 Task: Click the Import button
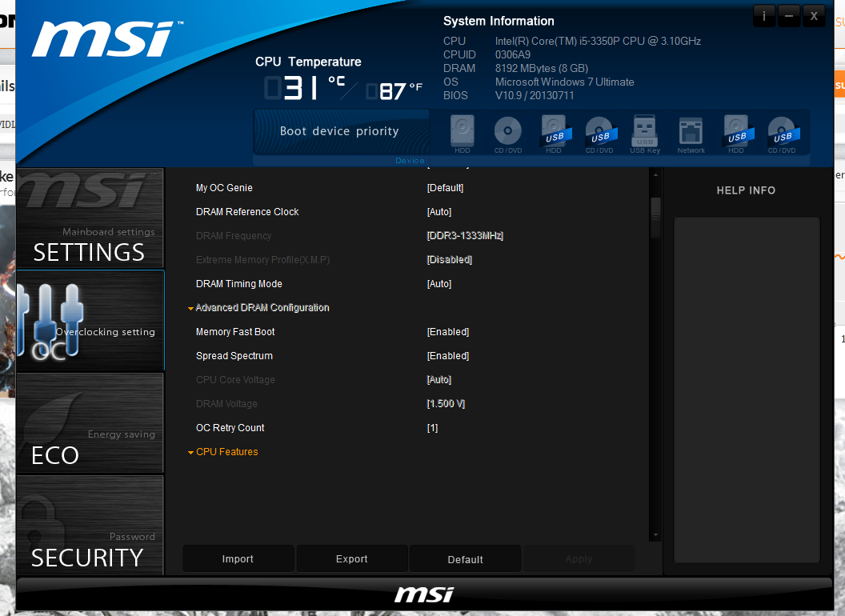[x=238, y=559]
